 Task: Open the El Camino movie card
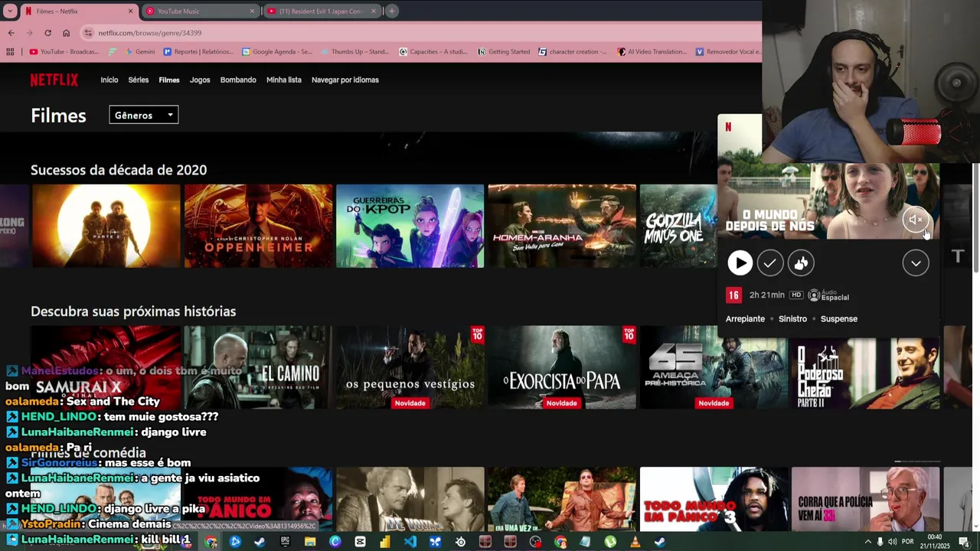point(259,367)
